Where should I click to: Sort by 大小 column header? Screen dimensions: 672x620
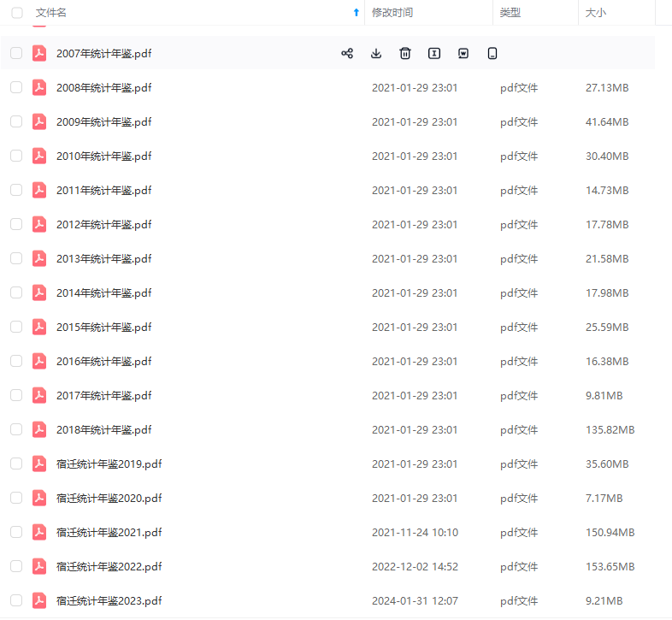click(596, 13)
